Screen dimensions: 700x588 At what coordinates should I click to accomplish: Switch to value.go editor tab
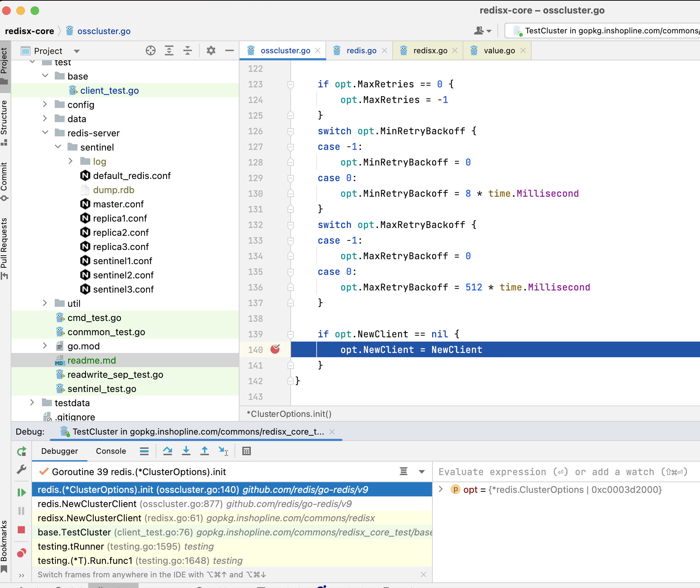point(499,50)
